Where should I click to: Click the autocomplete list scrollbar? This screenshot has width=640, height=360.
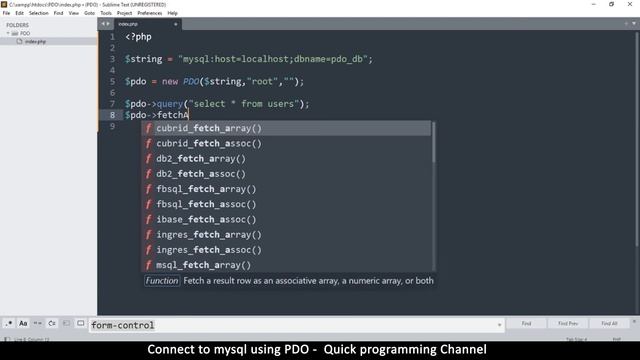tap(433, 143)
